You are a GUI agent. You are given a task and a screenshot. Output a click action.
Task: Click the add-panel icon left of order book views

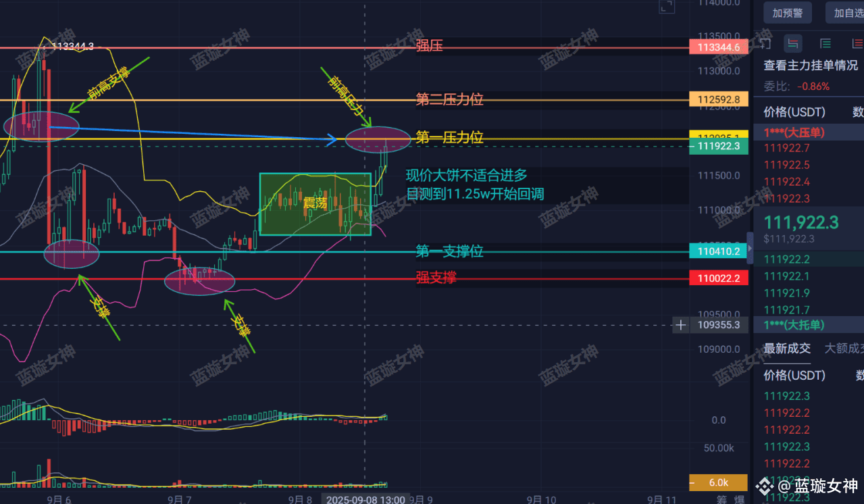[x=765, y=44]
